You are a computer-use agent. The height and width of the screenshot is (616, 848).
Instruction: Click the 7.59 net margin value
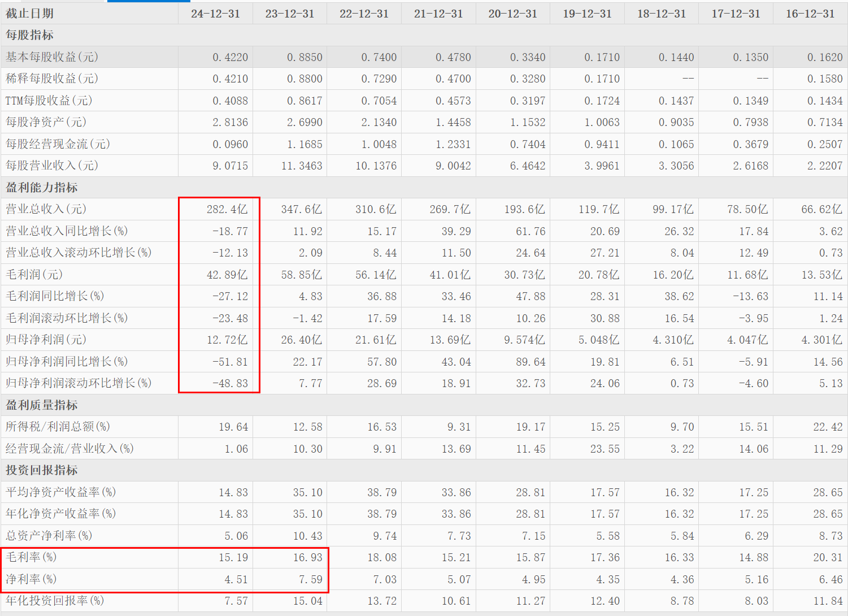[x=311, y=580]
